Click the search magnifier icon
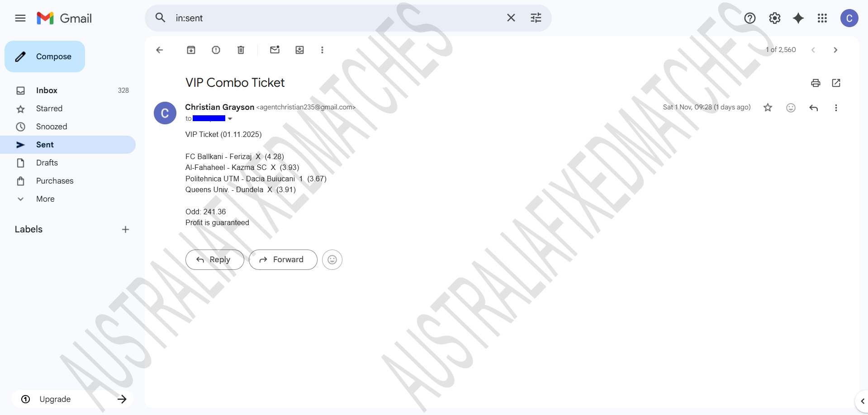Image resolution: width=868 pixels, height=415 pixels. point(160,18)
